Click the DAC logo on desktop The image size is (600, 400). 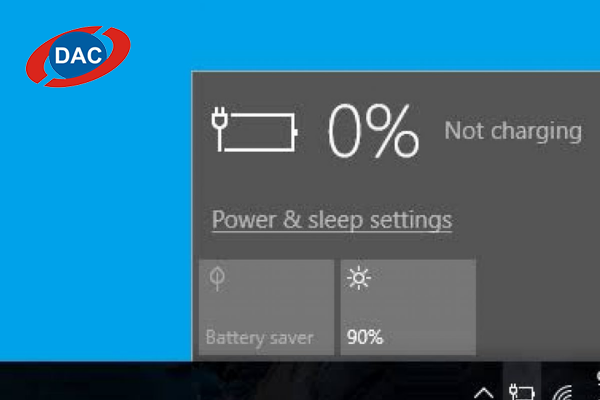coord(78,56)
